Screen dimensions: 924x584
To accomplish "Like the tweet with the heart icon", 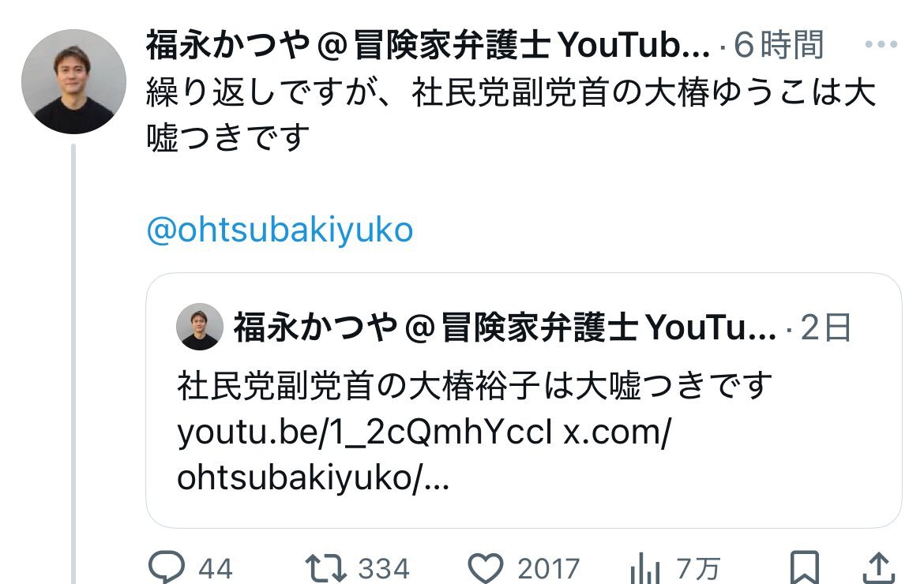I will click(x=486, y=568).
